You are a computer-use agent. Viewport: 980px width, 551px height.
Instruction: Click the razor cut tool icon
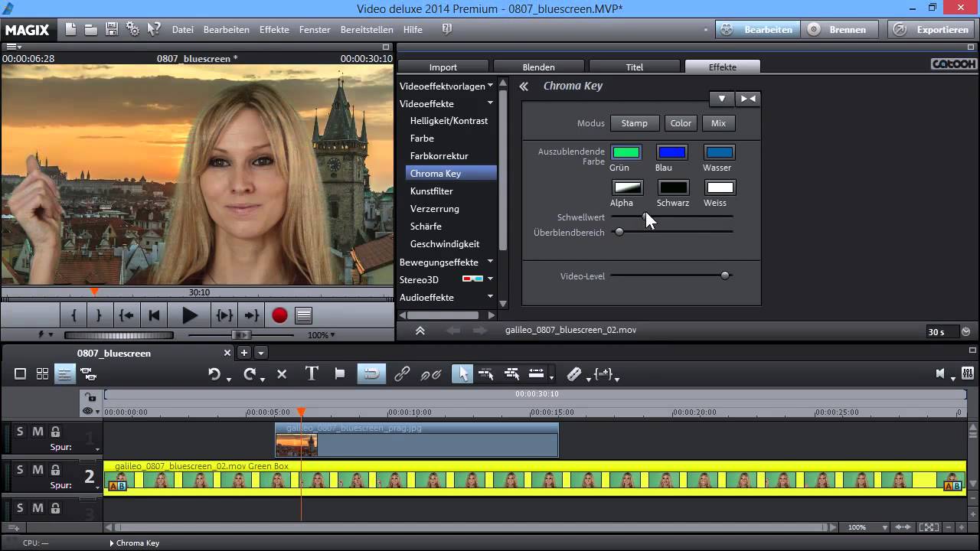tap(574, 374)
